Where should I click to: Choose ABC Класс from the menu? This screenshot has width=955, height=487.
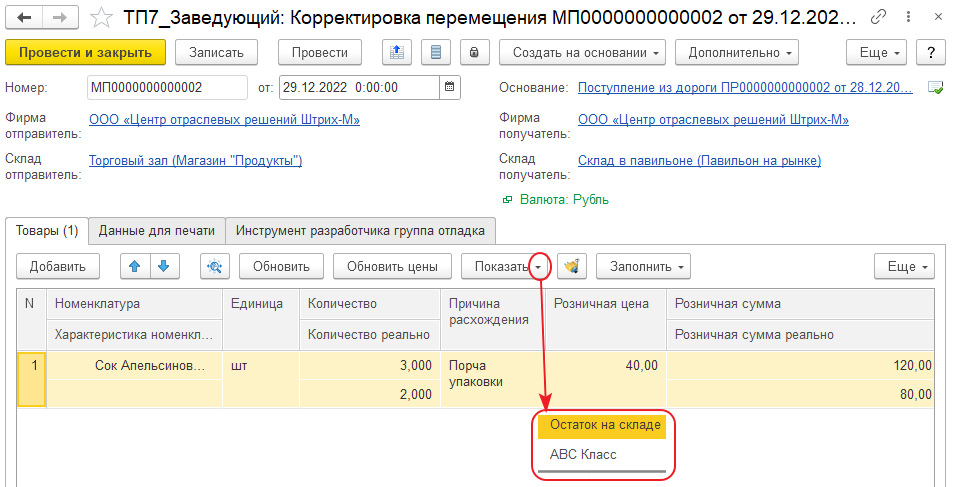point(584,454)
